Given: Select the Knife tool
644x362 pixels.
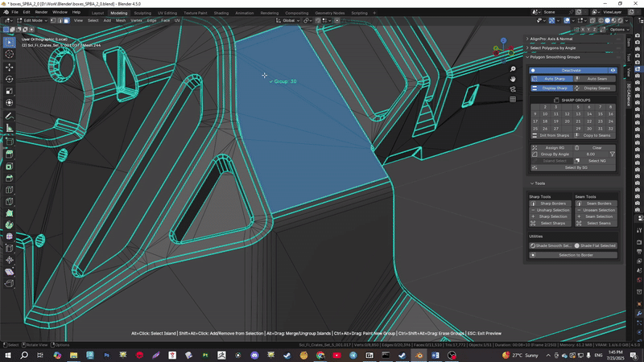Looking at the screenshot, I should 10,202.
